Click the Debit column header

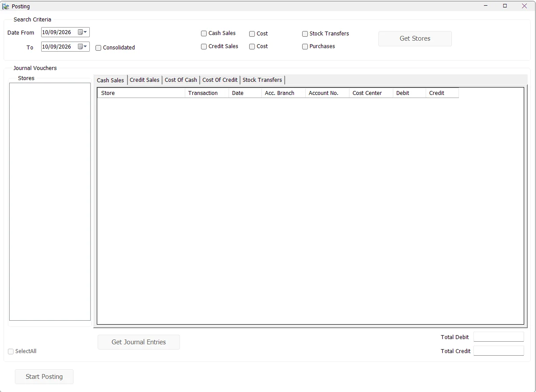tap(409, 93)
